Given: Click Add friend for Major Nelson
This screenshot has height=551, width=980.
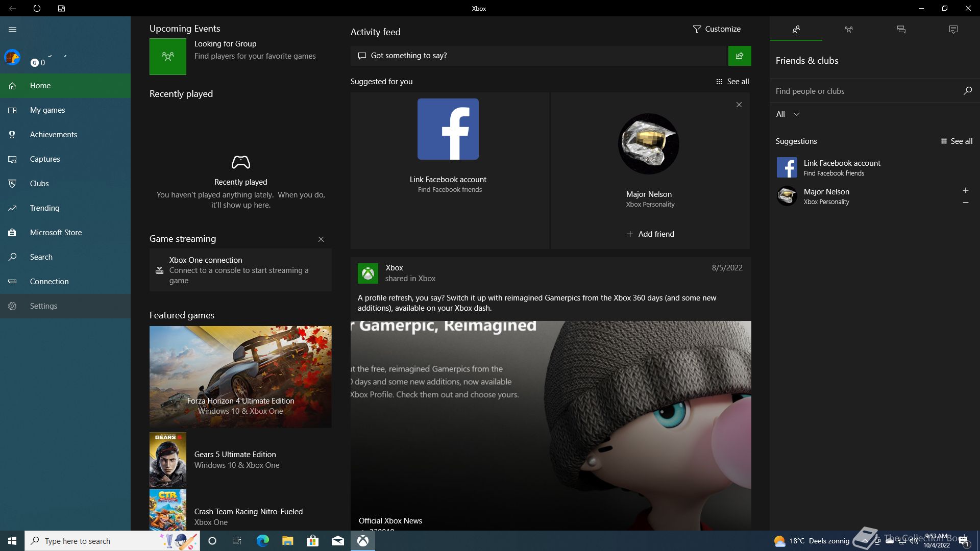Looking at the screenshot, I should click(650, 234).
